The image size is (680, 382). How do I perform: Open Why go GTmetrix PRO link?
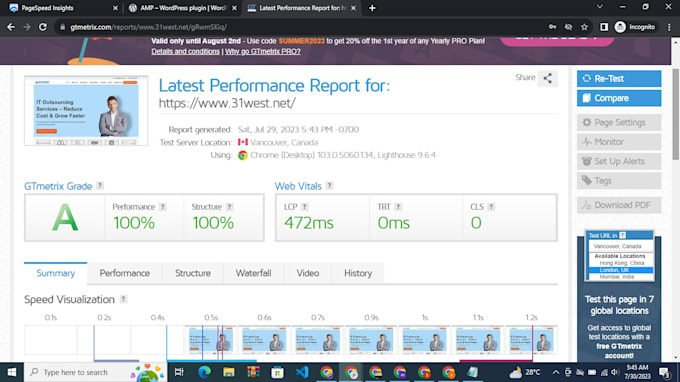click(262, 51)
